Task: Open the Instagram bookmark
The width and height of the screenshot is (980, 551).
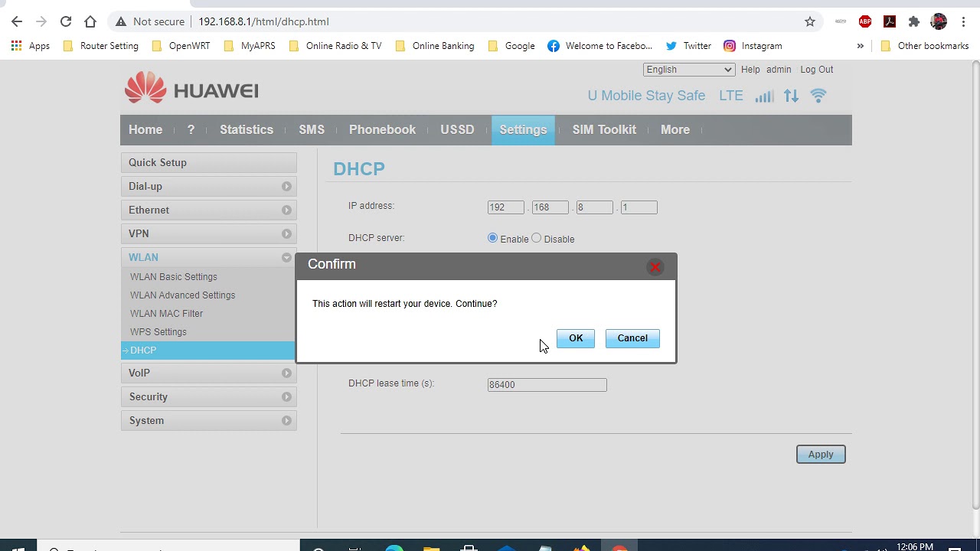Action: [753, 46]
